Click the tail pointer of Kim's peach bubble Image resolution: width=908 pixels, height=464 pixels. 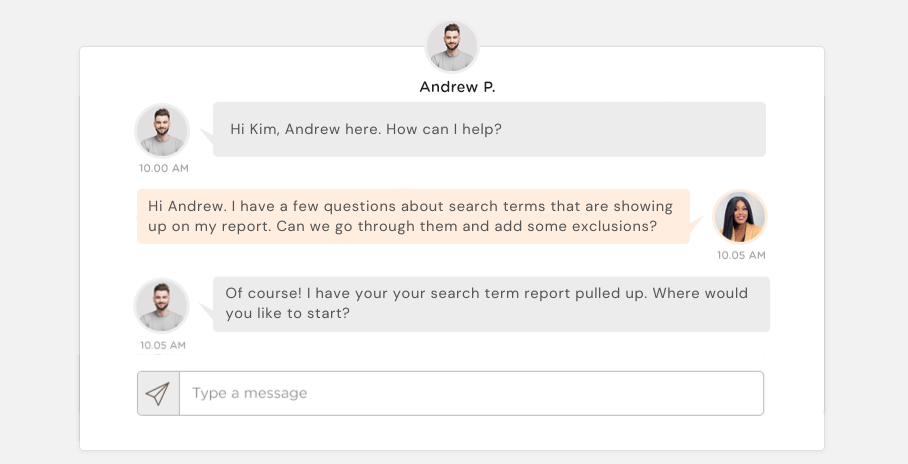[696, 222]
